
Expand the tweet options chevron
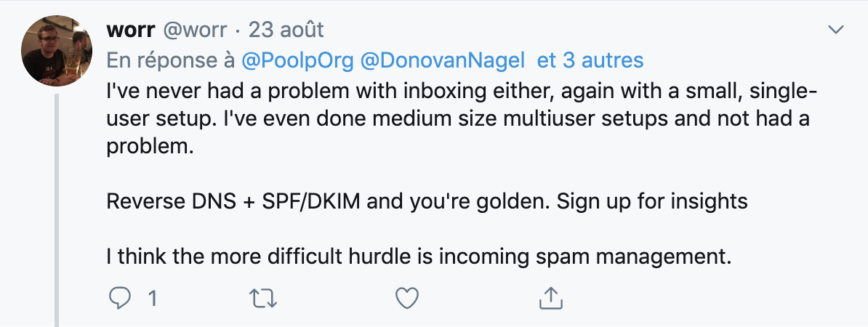point(835,29)
